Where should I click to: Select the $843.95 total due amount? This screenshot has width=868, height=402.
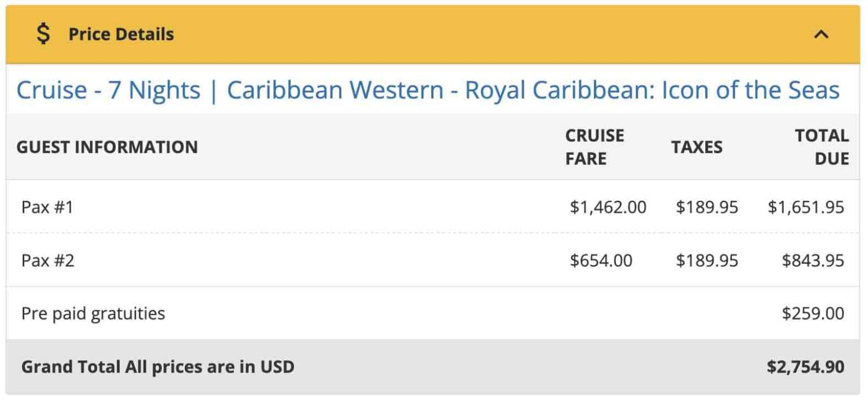point(813,260)
